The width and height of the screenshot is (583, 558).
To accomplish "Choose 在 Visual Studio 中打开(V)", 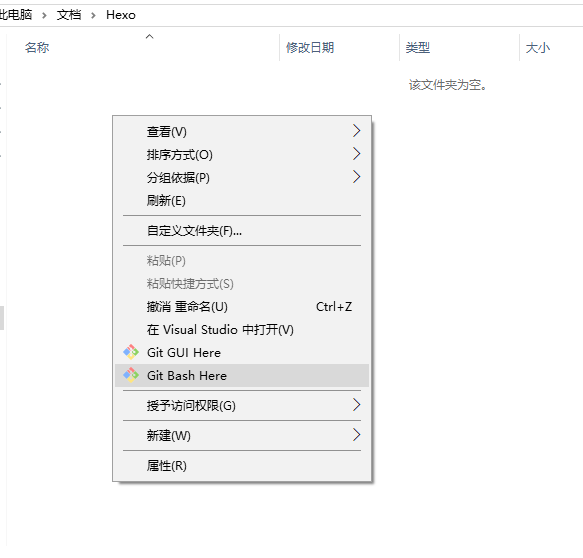I will (x=242, y=330).
